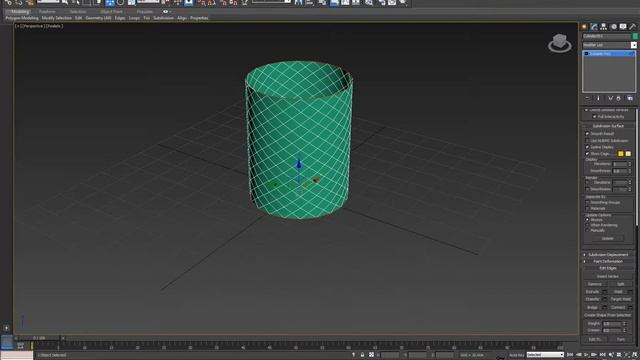Switch to the Freeform ribbon tab

point(47,11)
